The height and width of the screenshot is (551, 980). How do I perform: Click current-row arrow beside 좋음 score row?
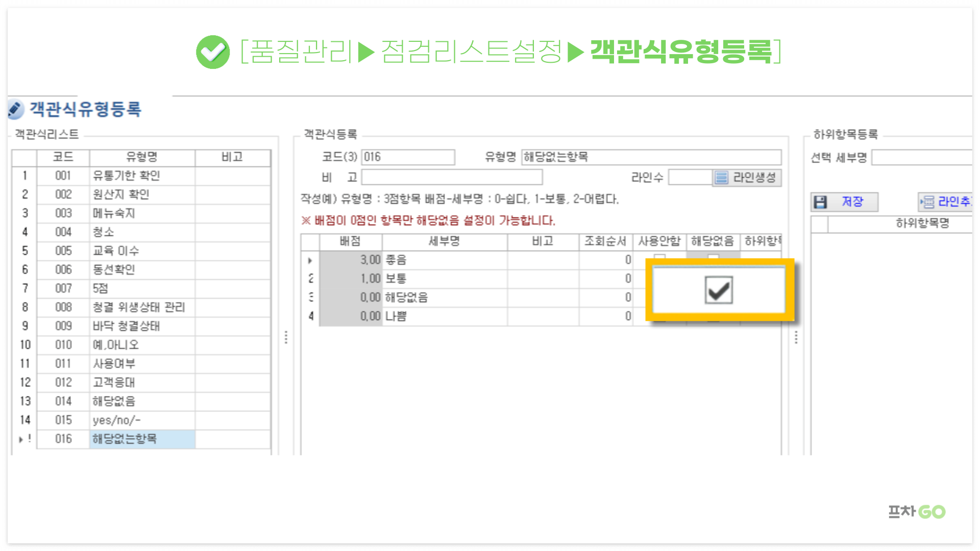pos(310,260)
